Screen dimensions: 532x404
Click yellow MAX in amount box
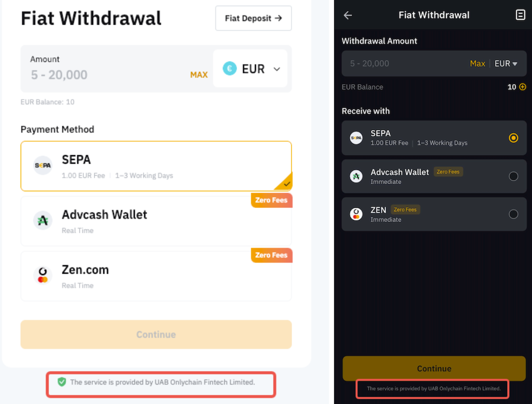[x=199, y=75]
